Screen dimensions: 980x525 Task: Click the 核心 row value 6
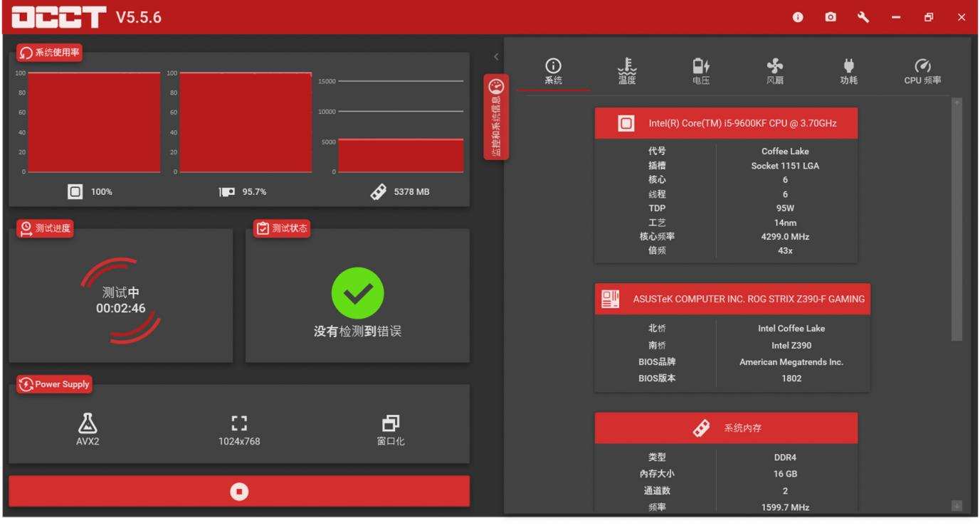pos(785,180)
